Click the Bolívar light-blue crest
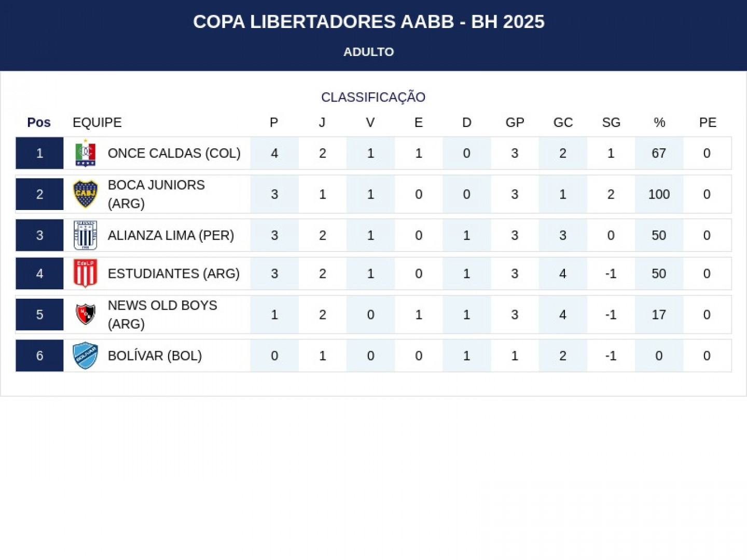 [86, 356]
